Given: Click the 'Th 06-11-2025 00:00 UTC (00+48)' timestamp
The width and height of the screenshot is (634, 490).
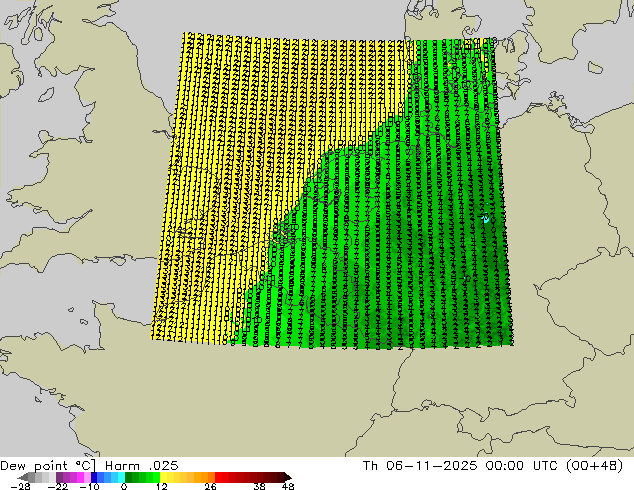Looking at the screenshot, I should click(x=493, y=466).
